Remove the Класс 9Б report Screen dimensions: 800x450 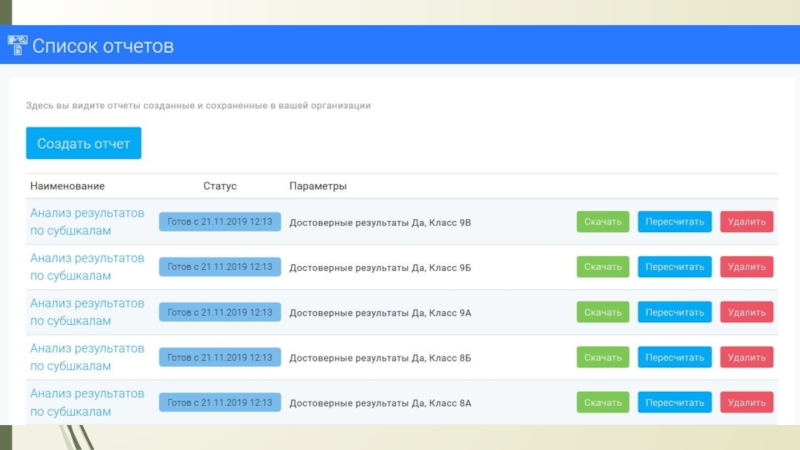click(x=746, y=267)
